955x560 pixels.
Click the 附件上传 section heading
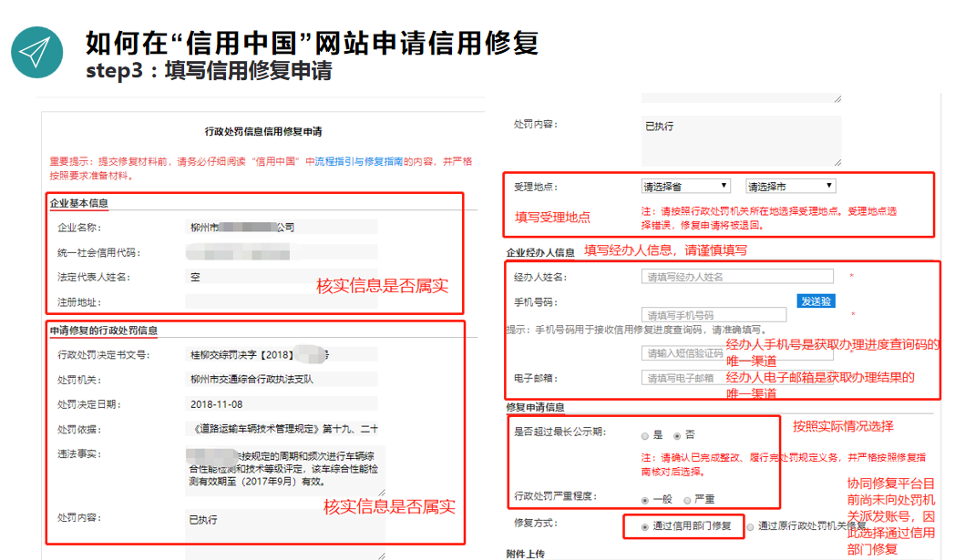tap(526, 554)
